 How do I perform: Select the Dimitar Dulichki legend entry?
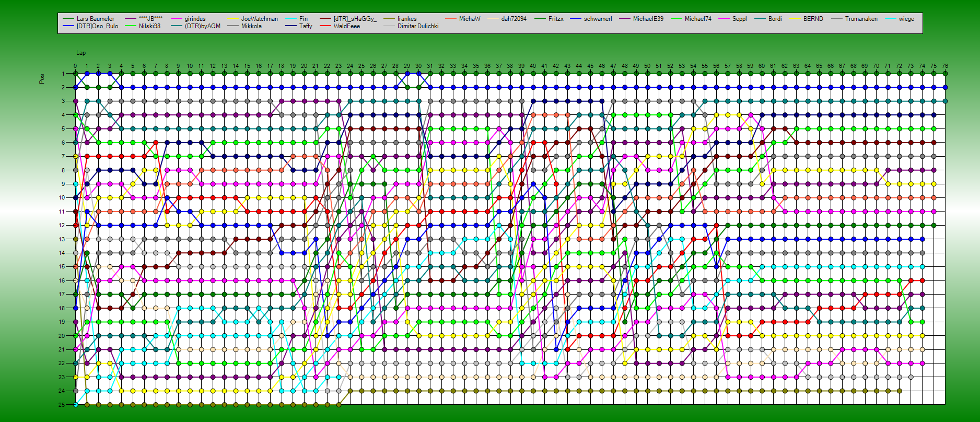coord(417,26)
